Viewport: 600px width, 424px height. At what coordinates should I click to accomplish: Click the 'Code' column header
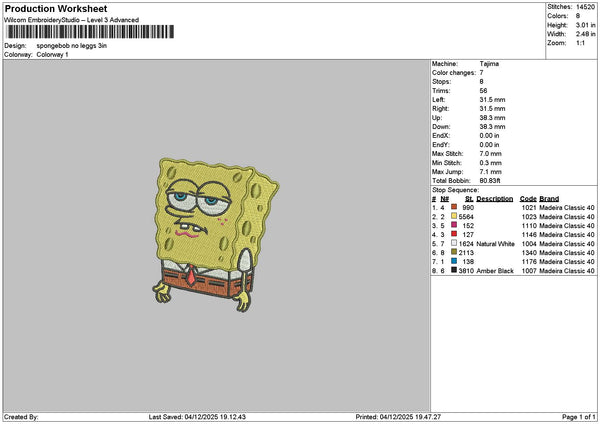click(x=528, y=199)
